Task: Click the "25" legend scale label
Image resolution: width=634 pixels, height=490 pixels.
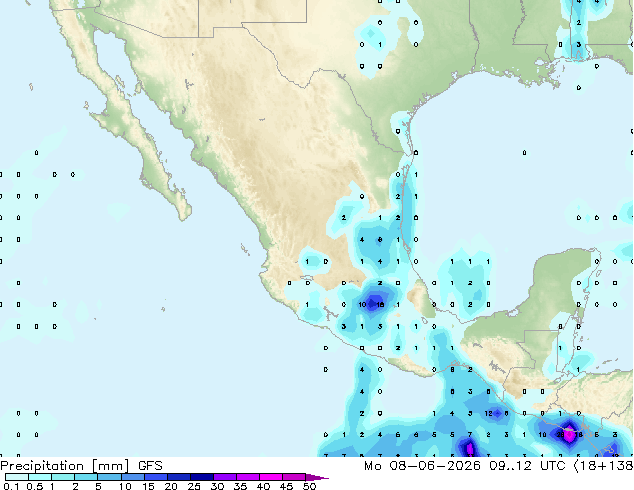Action: (x=194, y=486)
